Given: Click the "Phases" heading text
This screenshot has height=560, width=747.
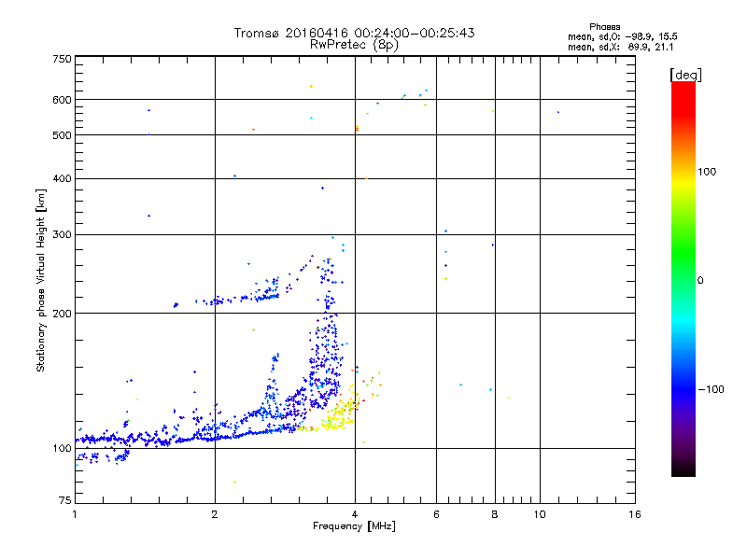Looking at the screenshot, I should point(604,27).
